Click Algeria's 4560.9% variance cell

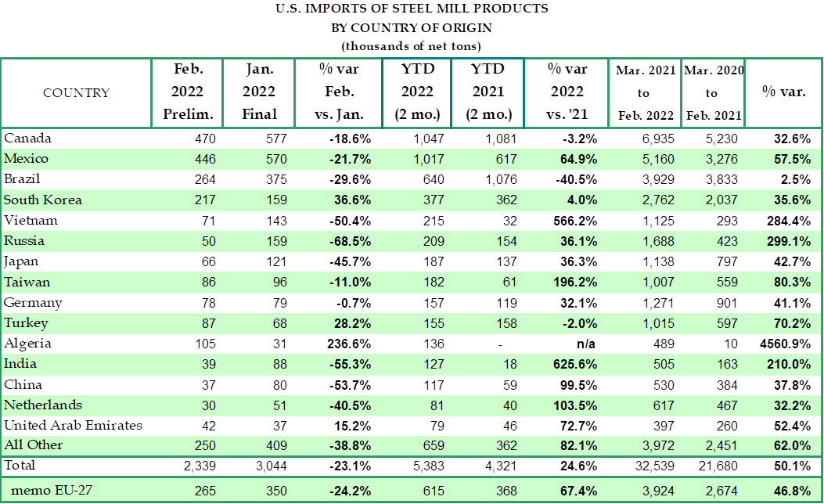pyautogui.click(x=783, y=344)
